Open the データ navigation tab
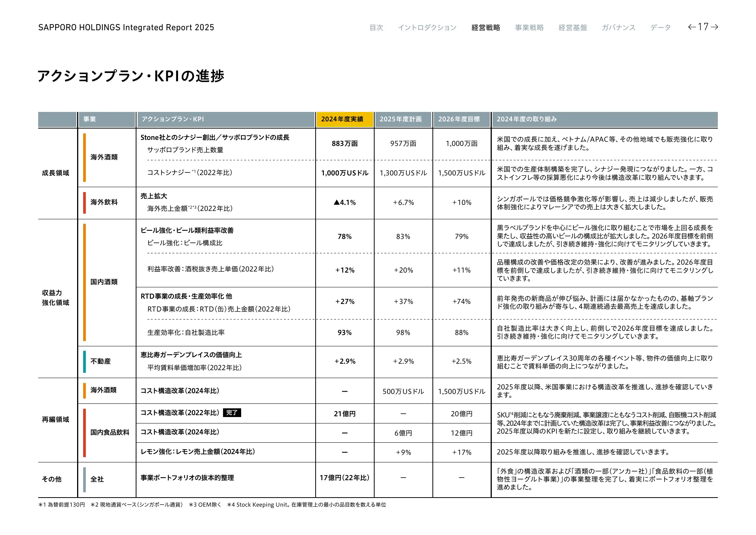Viewport: 756px width, 535px height. click(x=660, y=28)
